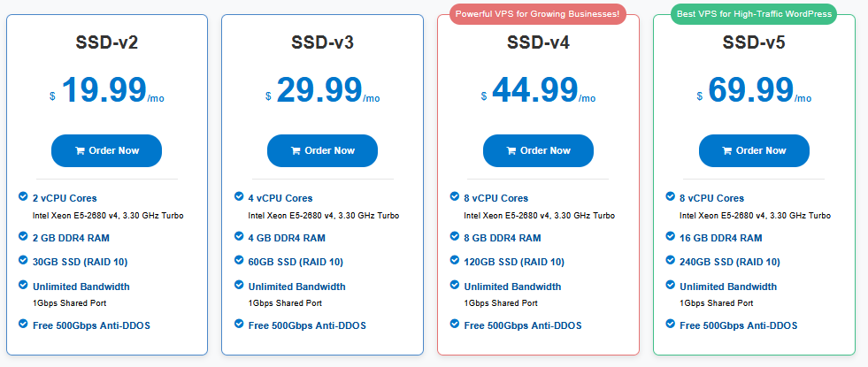Click SSD-v5 Free 500Gbps Anti-DDOS checkmark
The image size is (868, 367).
[671, 325]
